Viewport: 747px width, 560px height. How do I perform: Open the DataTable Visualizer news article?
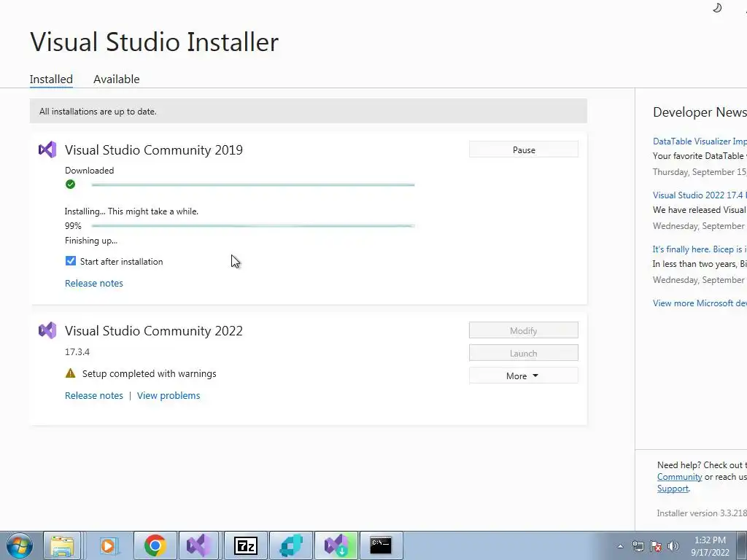700,141
